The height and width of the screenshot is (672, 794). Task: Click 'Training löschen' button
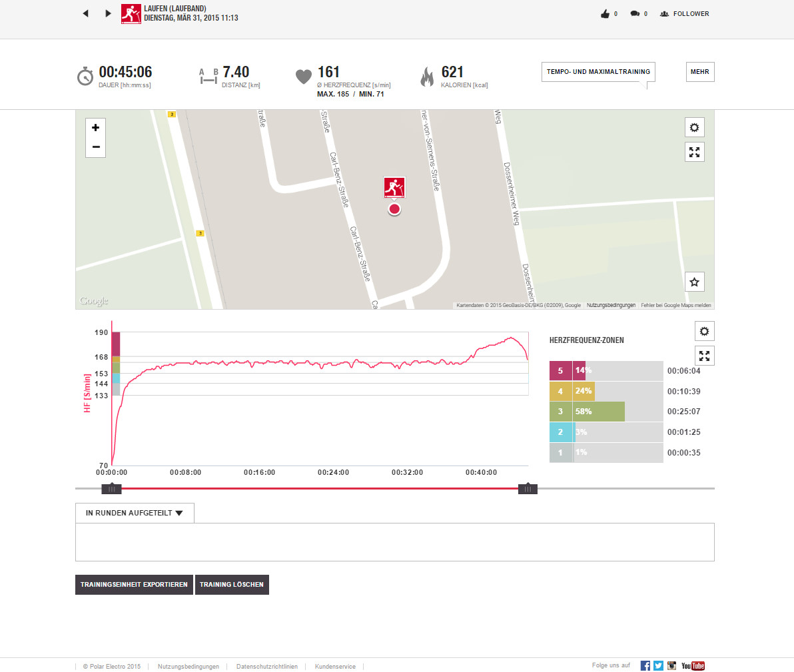(232, 585)
